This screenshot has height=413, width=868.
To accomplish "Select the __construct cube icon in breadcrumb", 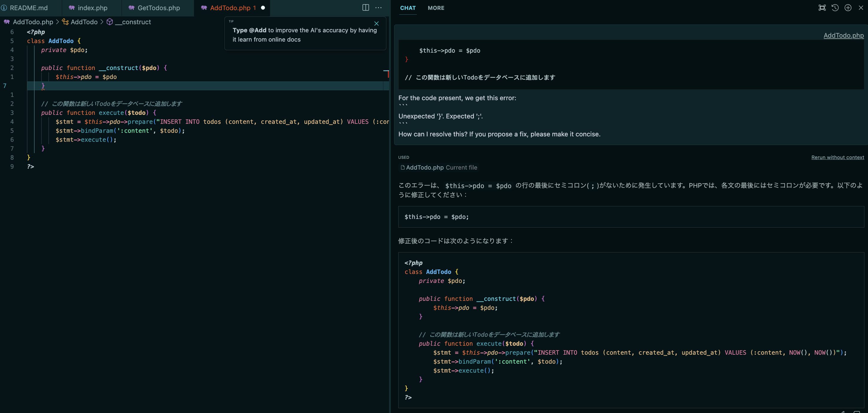I will point(110,22).
